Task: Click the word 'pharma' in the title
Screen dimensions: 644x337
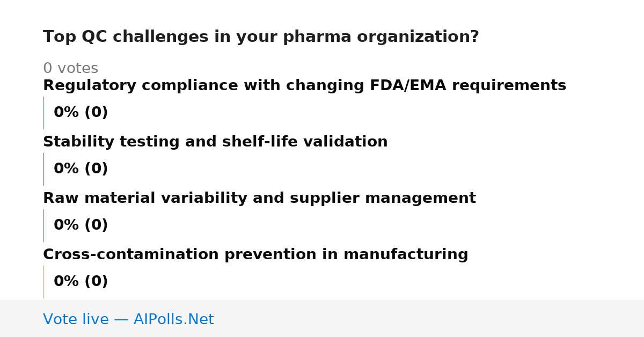Action: click(318, 37)
